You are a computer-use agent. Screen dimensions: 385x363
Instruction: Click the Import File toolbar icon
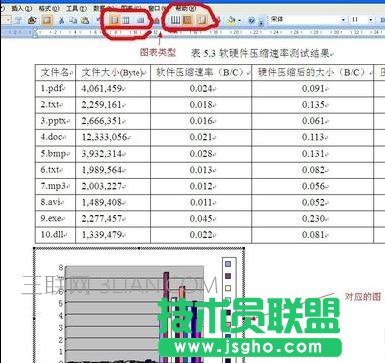pyautogui.click(x=32, y=20)
